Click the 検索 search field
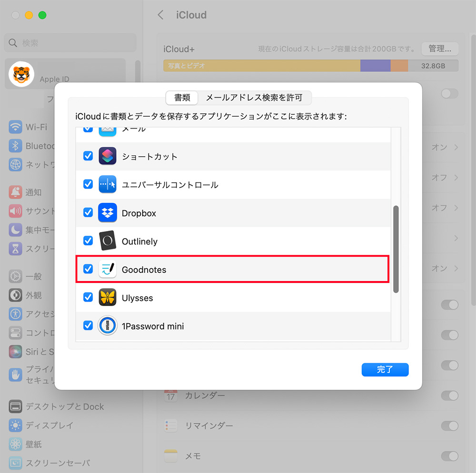The width and height of the screenshot is (476, 473). pyautogui.click(x=70, y=43)
